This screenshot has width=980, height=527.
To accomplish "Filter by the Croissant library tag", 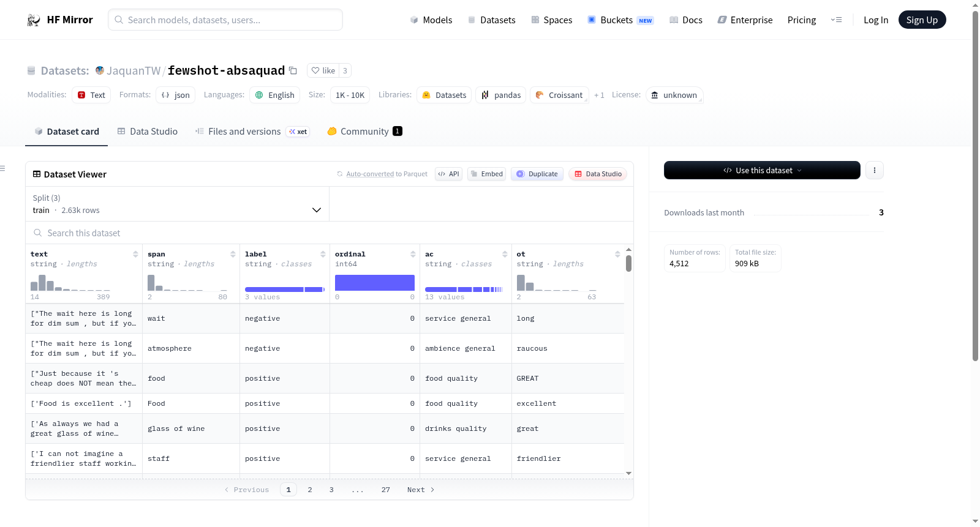I will (559, 95).
